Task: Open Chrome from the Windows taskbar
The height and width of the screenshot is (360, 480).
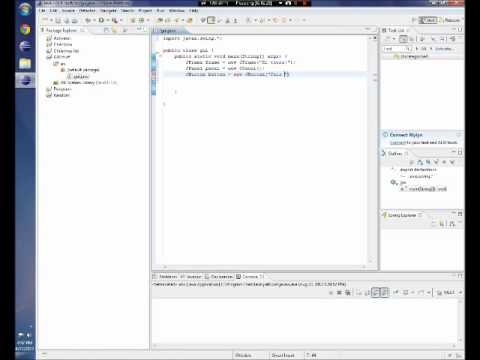Action: [x=25, y=29]
